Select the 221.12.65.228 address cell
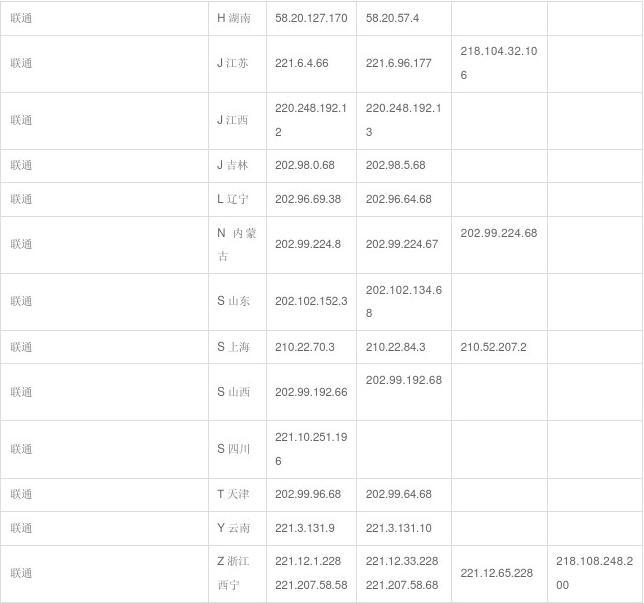The height and width of the screenshot is (603, 644). (497, 573)
